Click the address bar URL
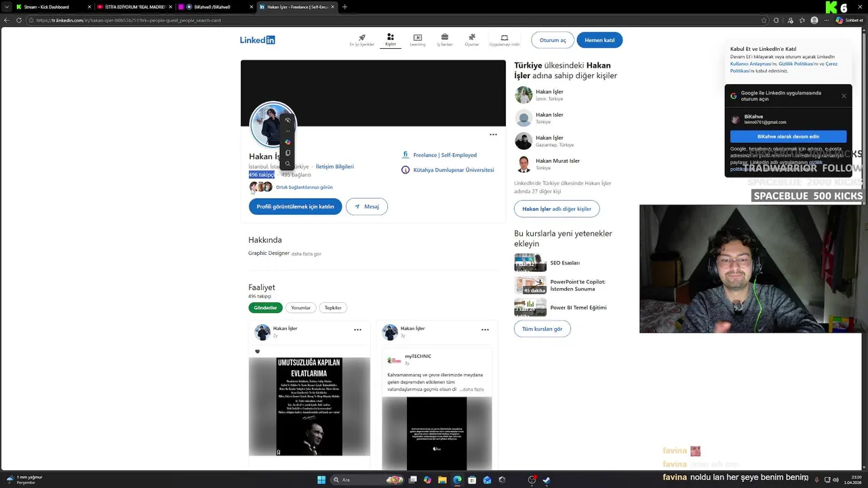Viewport: 868px width, 488px height. [x=129, y=20]
